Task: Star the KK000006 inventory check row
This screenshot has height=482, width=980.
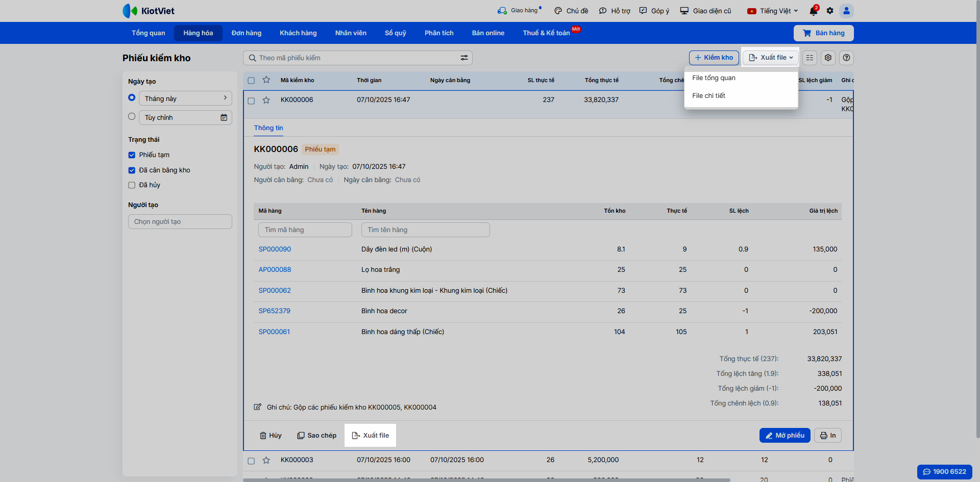Action: (x=266, y=100)
